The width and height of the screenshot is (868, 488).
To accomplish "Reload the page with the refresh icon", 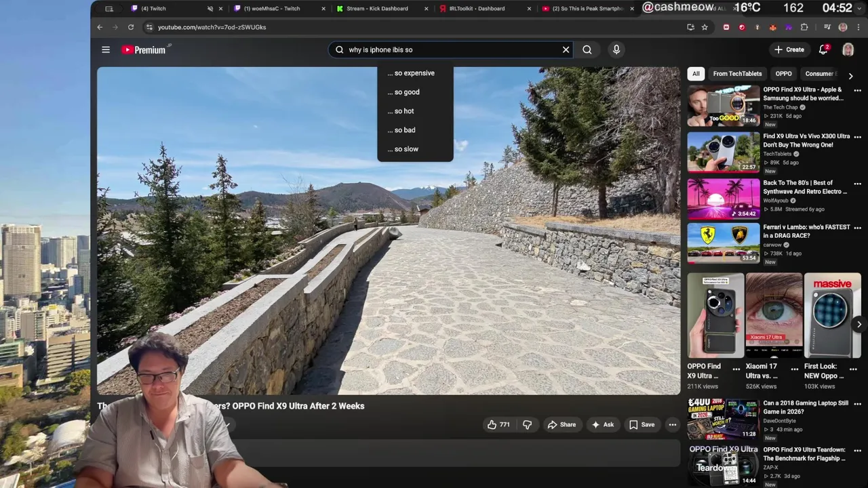I will [x=131, y=27].
